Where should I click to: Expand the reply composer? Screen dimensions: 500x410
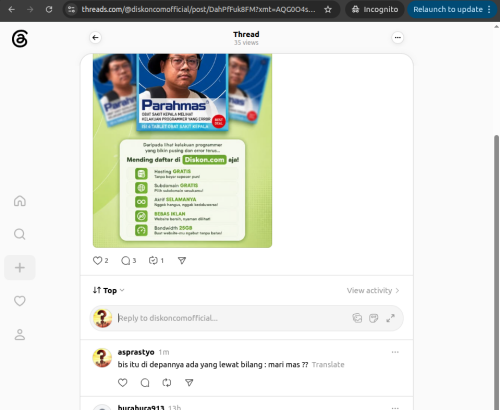coord(390,318)
